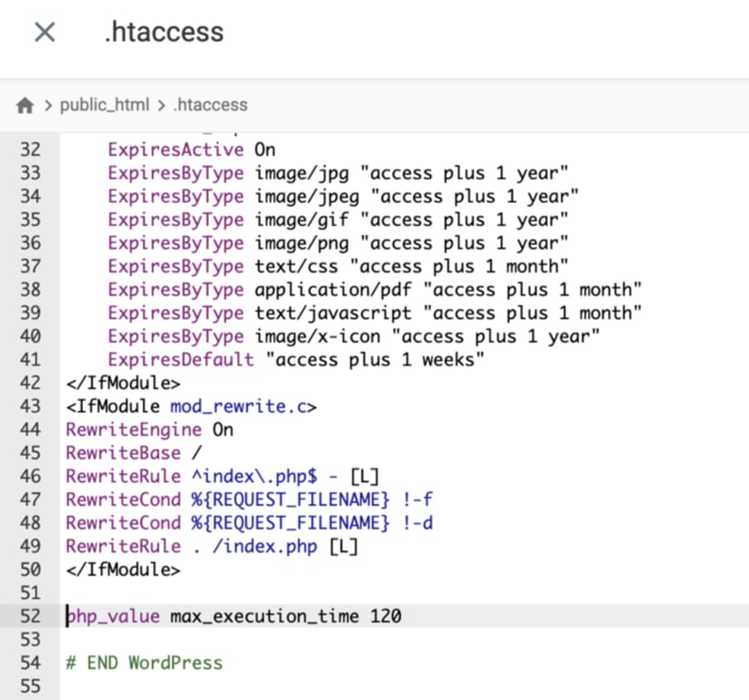This screenshot has width=749, height=700.
Task: Select the text/javascript expires rule
Action: (x=292, y=313)
